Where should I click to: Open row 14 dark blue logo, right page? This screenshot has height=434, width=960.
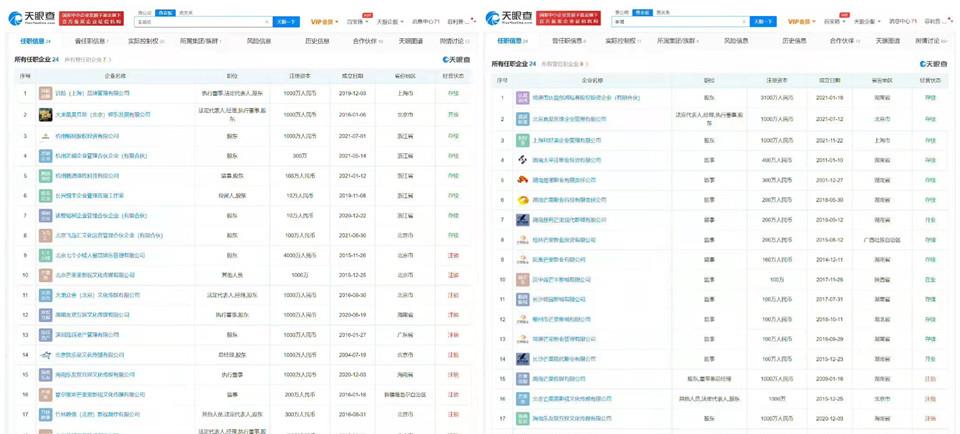[522, 359]
